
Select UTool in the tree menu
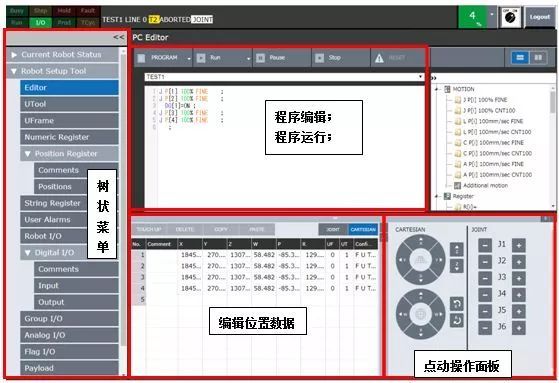pos(69,104)
